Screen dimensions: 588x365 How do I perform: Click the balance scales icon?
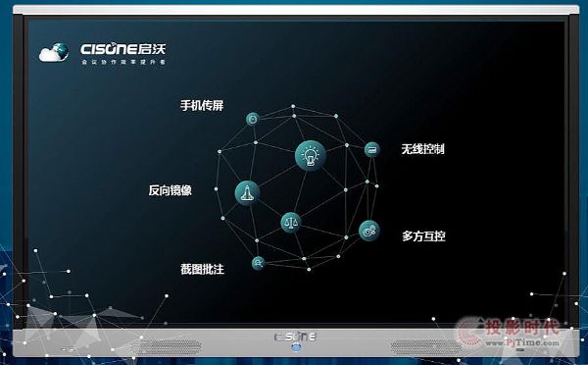click(x=291, y=223)
